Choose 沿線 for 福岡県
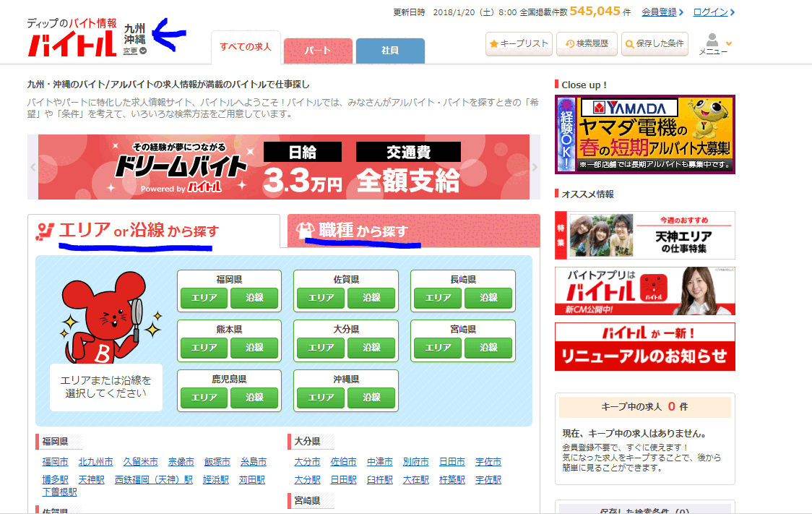This screenshot has width=812, height=514. 254,298
